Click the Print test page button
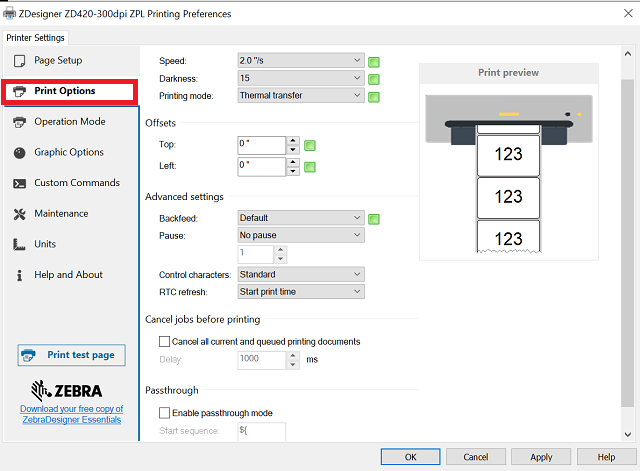The width and height of the screenshot is (640, 471). (70, 355)
